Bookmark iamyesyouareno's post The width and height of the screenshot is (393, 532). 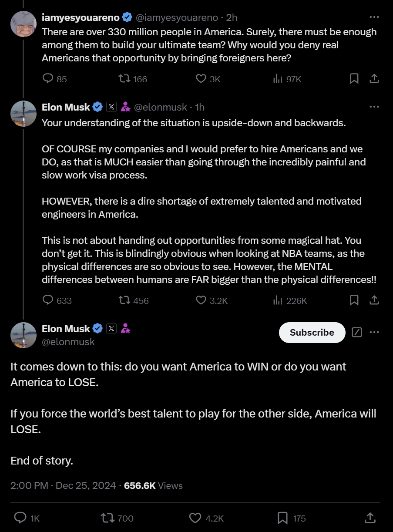[x=354, y=79]
